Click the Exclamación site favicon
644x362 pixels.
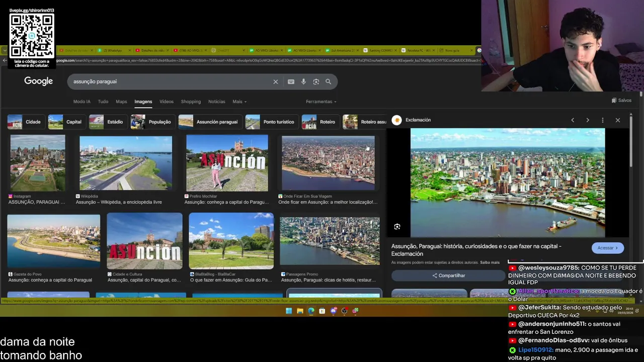pos(397,120)
